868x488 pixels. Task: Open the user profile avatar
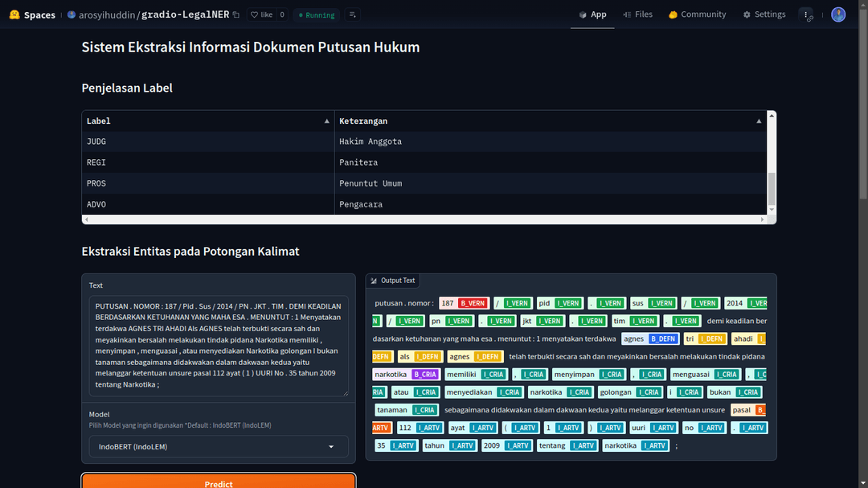pos(838,14)
